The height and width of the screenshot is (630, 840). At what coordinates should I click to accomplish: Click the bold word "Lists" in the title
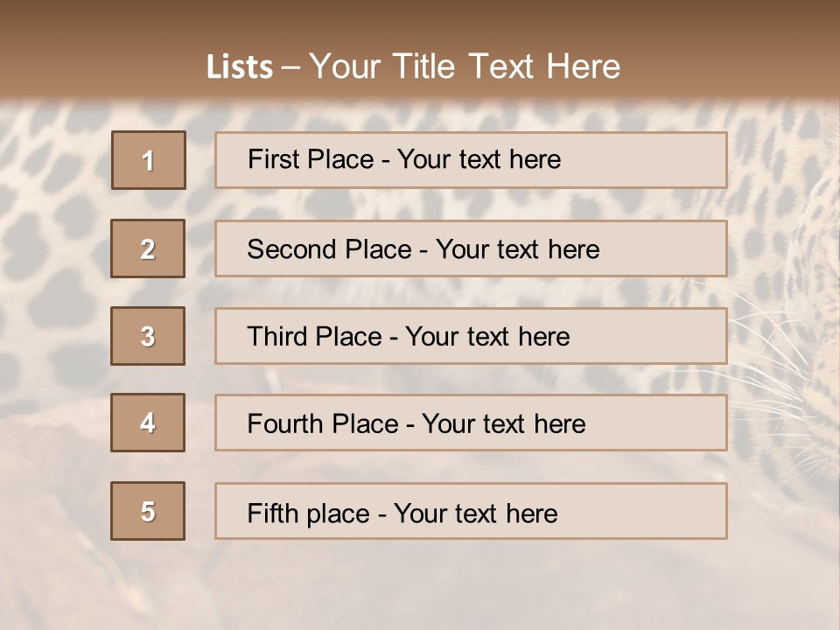pyautogui.click(x=240, y=67)
